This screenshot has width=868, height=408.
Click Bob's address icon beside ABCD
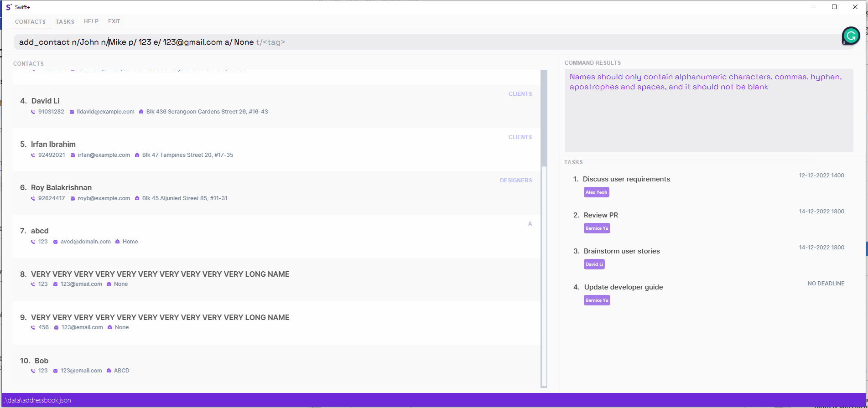point(109,371)
